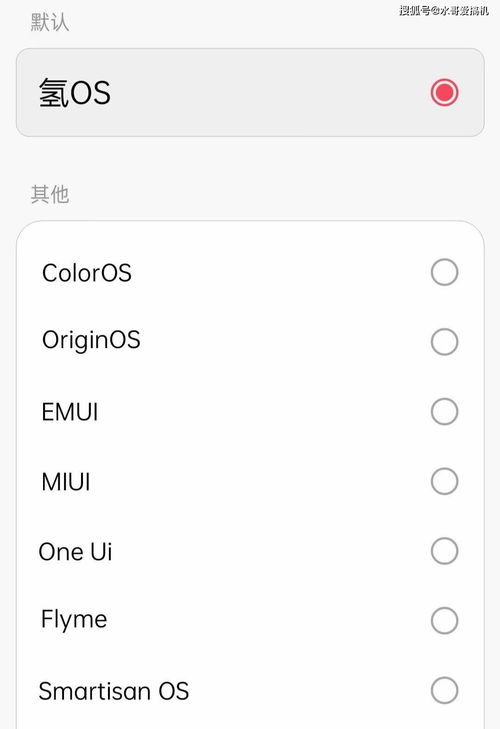Pick the EMUI radio button
500x729 pixels.
click(x=444, y=411)
